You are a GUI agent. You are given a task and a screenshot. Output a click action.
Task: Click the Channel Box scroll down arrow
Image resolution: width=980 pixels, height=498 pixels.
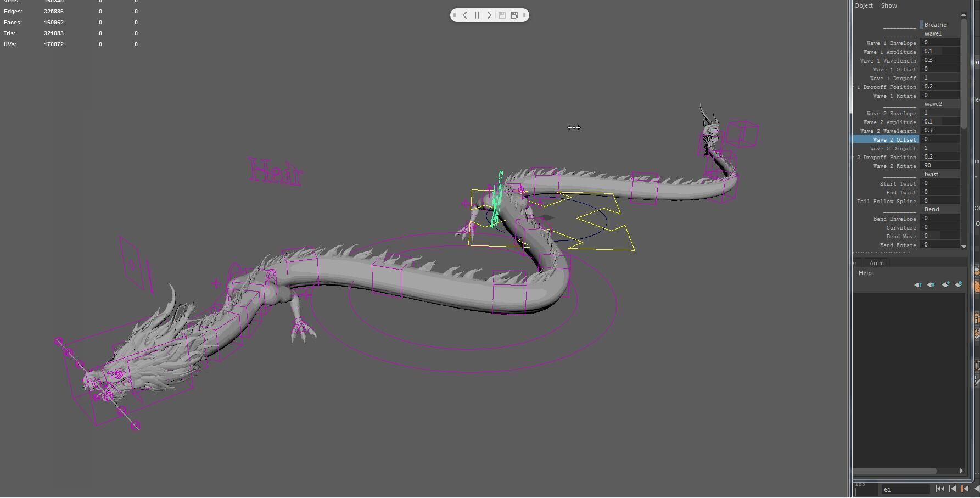(x=964, y=247)
